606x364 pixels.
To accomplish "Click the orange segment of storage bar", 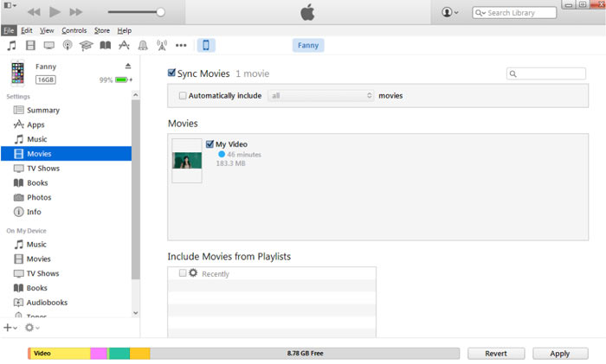I will pos(140,354).
